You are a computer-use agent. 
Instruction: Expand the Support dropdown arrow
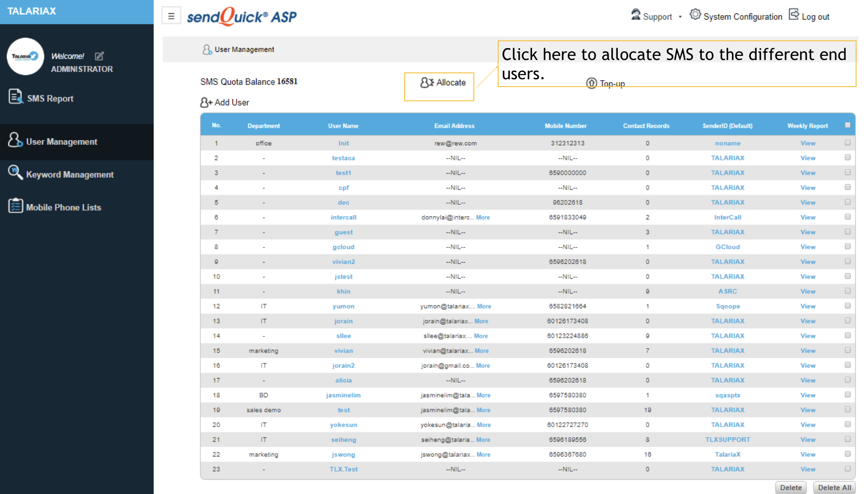tap(680, 17)
